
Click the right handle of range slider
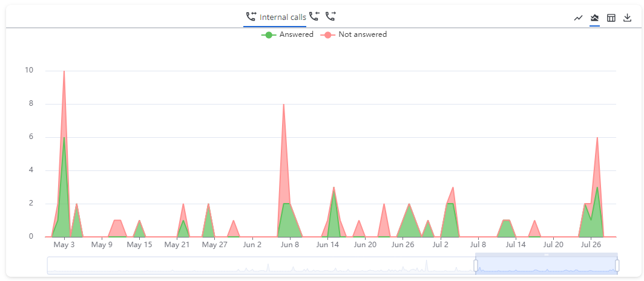[x=617, y=265]
